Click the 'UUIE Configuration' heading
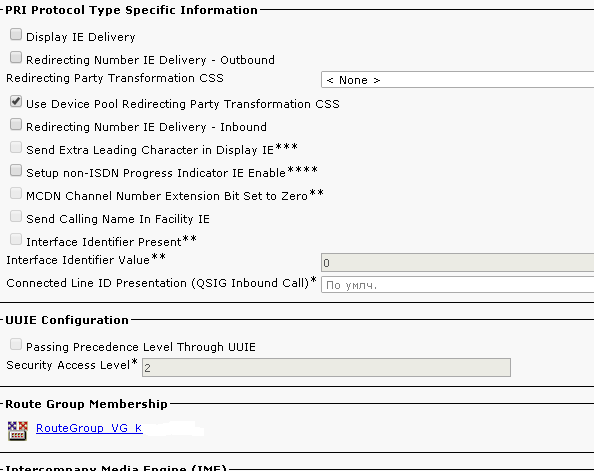The image size is (594, 471). pos(67,320)
